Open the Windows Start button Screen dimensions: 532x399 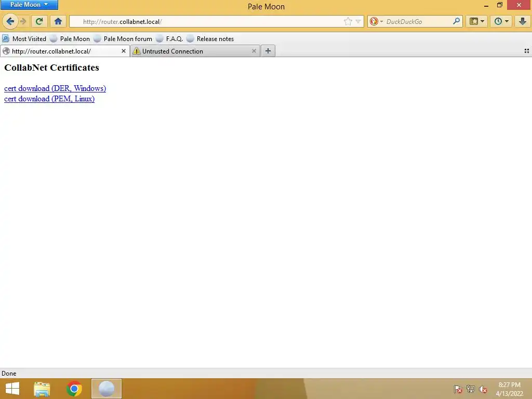(x=12, y=389)
